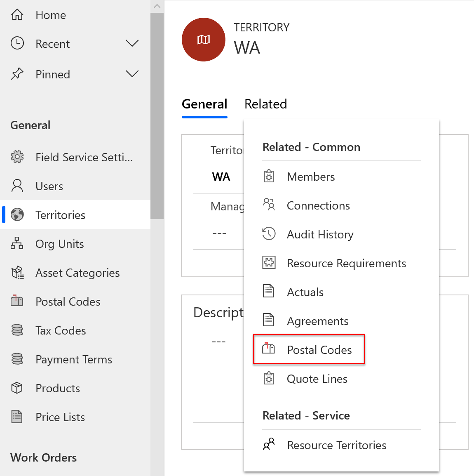Click the Org Units hierarchy icon
The height and width of the screenshot is (476, 474).
pyautogui.click(x=17, y=243)
